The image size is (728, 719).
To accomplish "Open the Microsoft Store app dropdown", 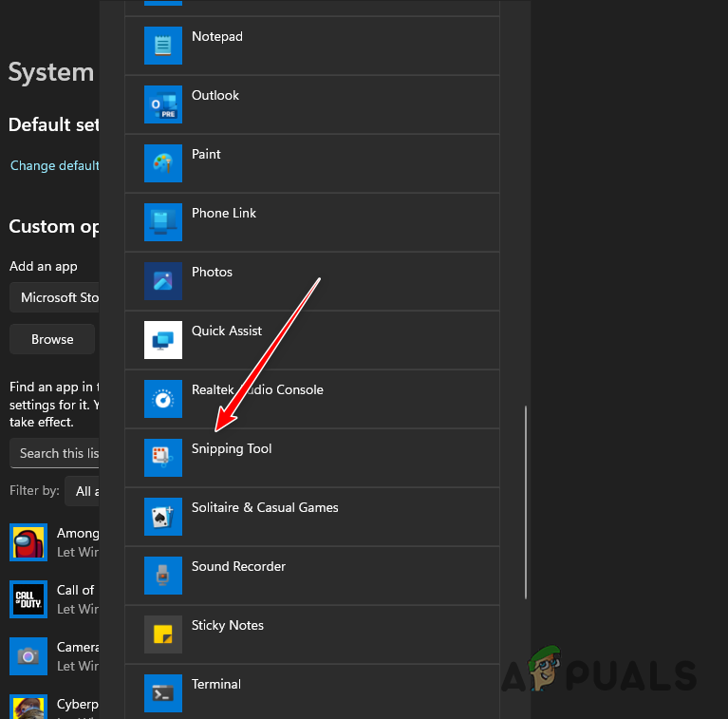I will [x=54, y=297].
